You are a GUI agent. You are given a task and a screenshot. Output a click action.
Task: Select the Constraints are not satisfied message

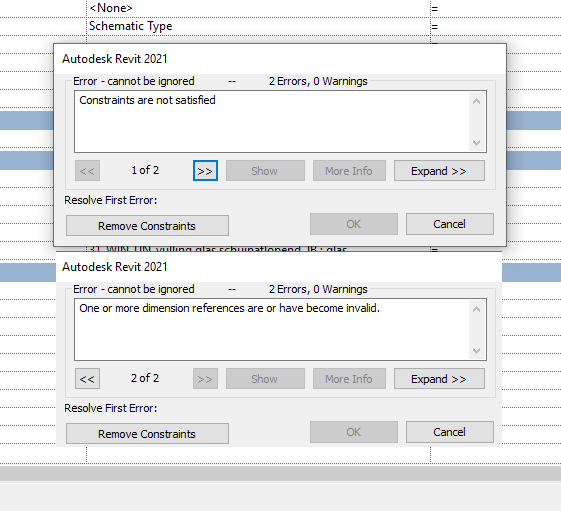pyautogui.click(x=147, y=100)
